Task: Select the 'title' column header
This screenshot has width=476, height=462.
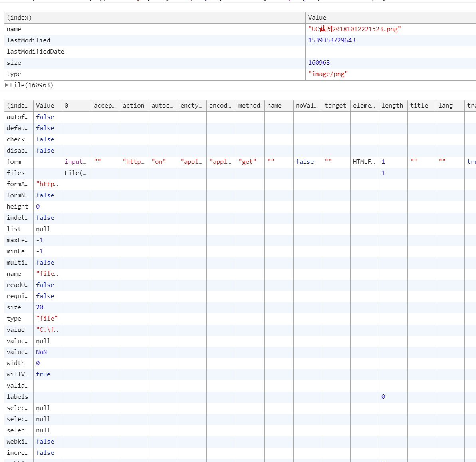Action: click(x=419, y=106)
